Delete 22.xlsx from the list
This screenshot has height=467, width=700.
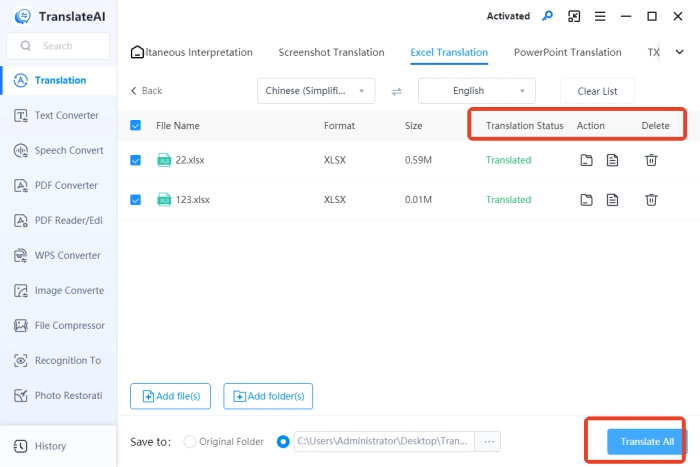click(651, 160)
